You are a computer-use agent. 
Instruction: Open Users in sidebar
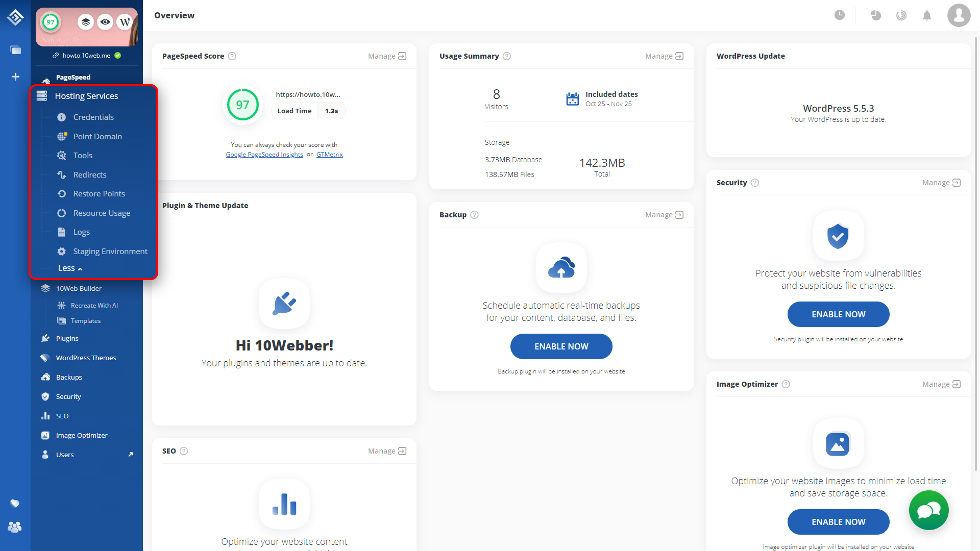pos(65,455)
